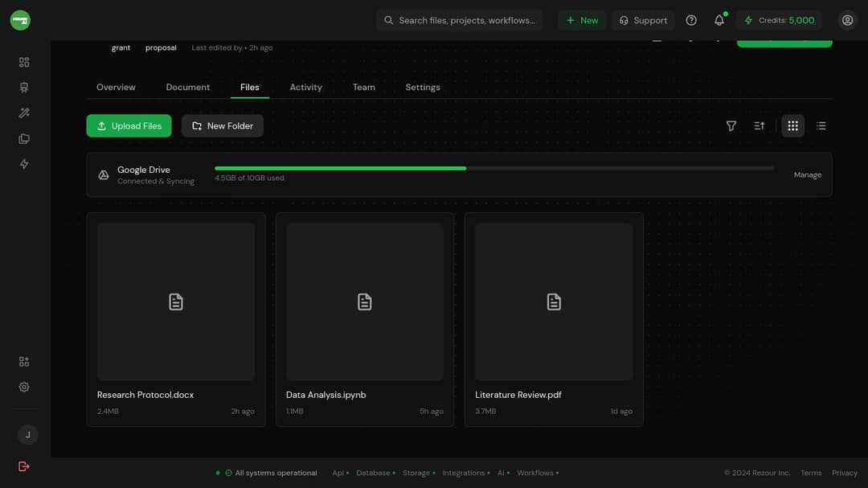Open the account profile menu
Viewport: 868px width, 488px height.
point(847,20)
